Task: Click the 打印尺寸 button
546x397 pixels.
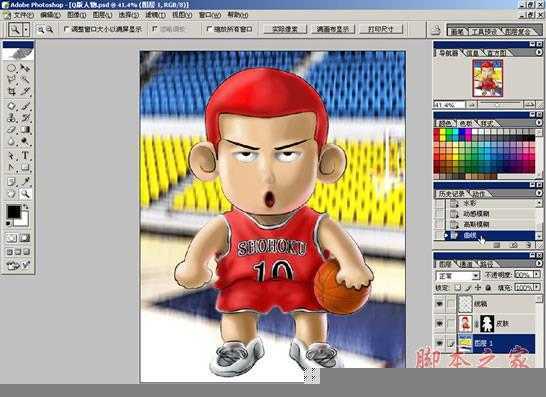Action: click(x=381, y=29)
